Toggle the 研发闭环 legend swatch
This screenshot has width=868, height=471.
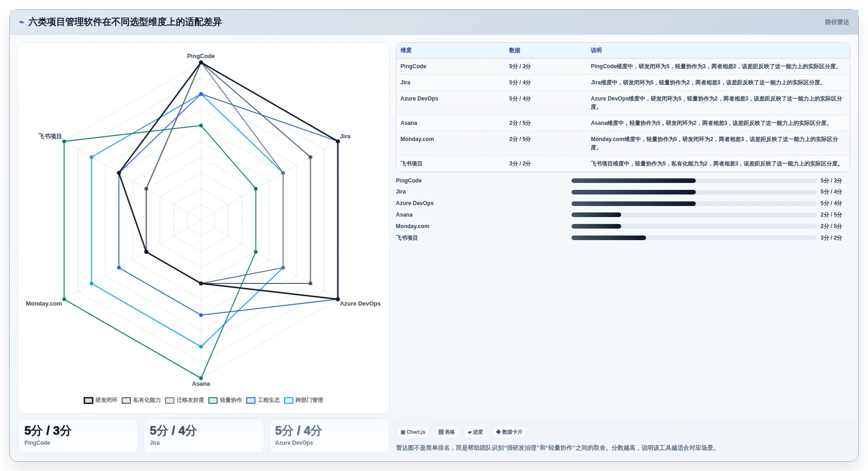pyautogui.click(x=88, y=400)
